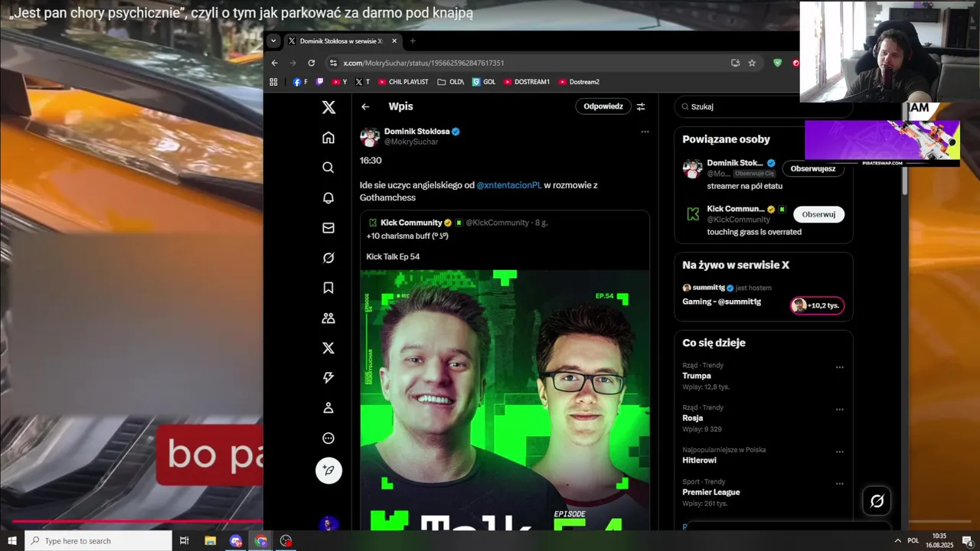Go back with the arrow beside Wpis
Viewport: 980px width, 551px height.
(365, 106)
